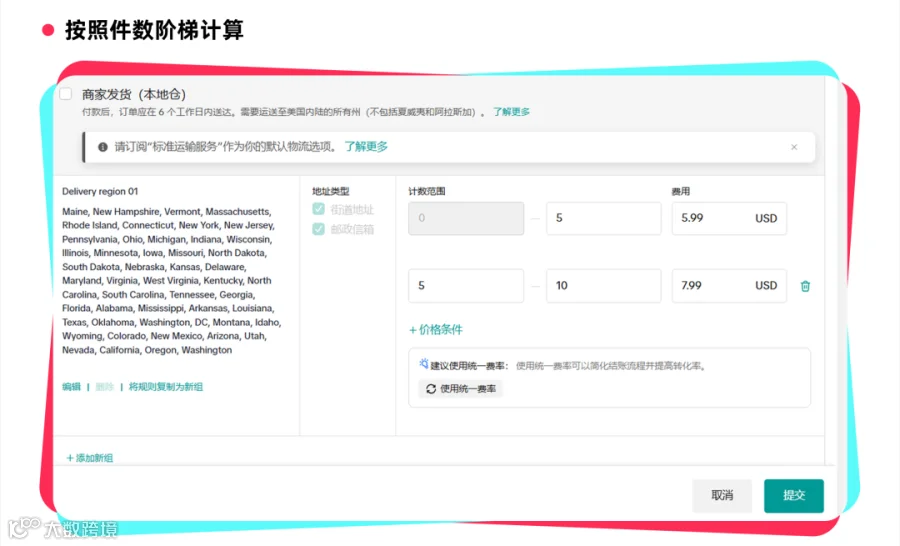Click the 费用 column label
The height and width of the screenshot is (546, 900).
[x=681, y=191]
